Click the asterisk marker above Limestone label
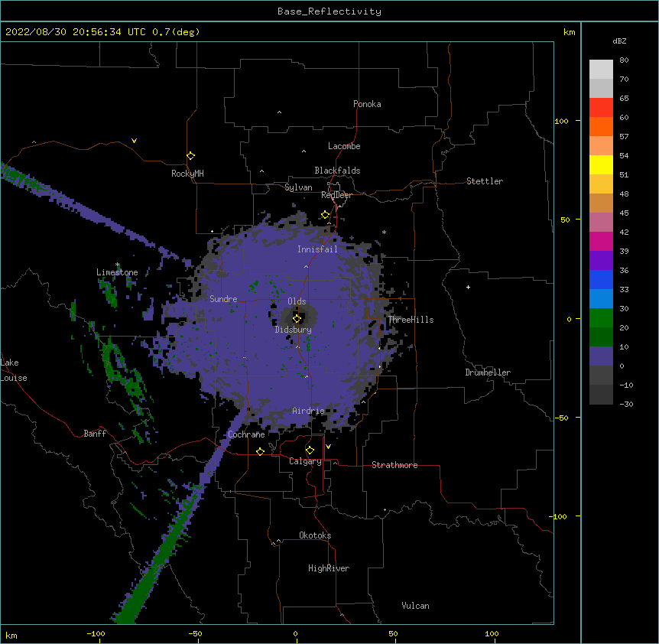This screenshot has height=644, width=659. tap(118, 265)
